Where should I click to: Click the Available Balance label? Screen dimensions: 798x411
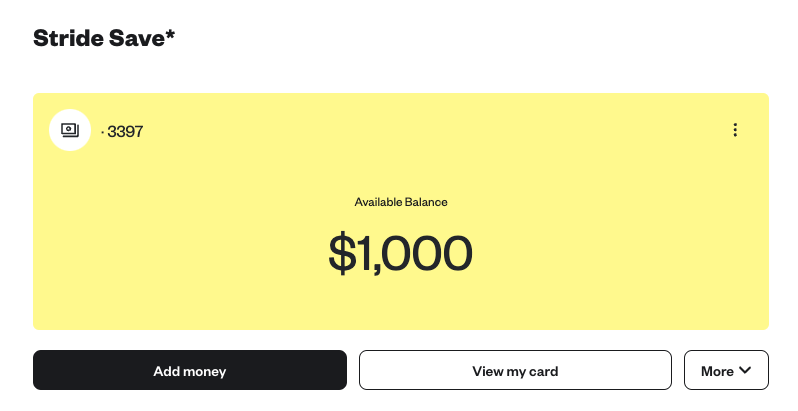(x=401, y=202)
